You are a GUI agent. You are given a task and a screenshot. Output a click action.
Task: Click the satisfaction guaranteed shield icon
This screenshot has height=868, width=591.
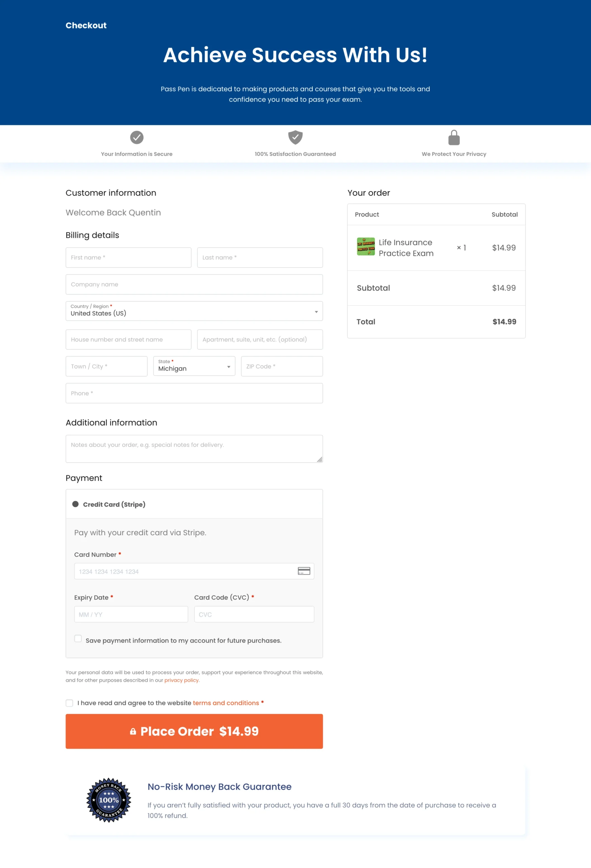click(x=295, y=137)
